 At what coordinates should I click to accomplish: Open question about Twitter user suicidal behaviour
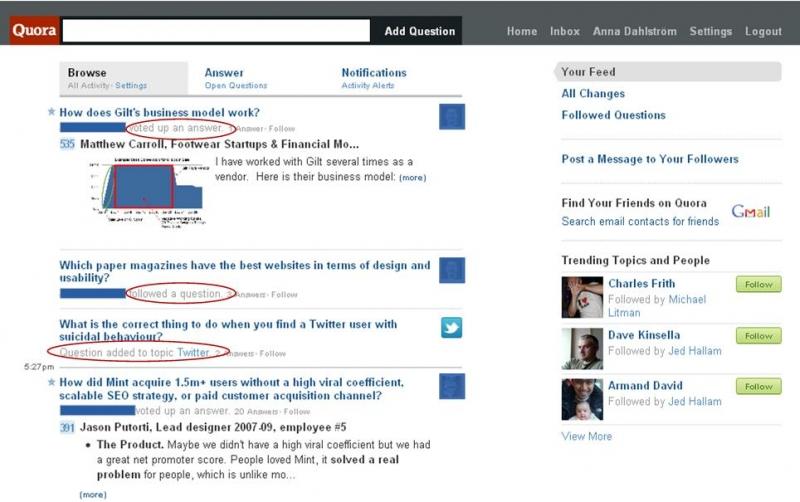coord(228,330)
